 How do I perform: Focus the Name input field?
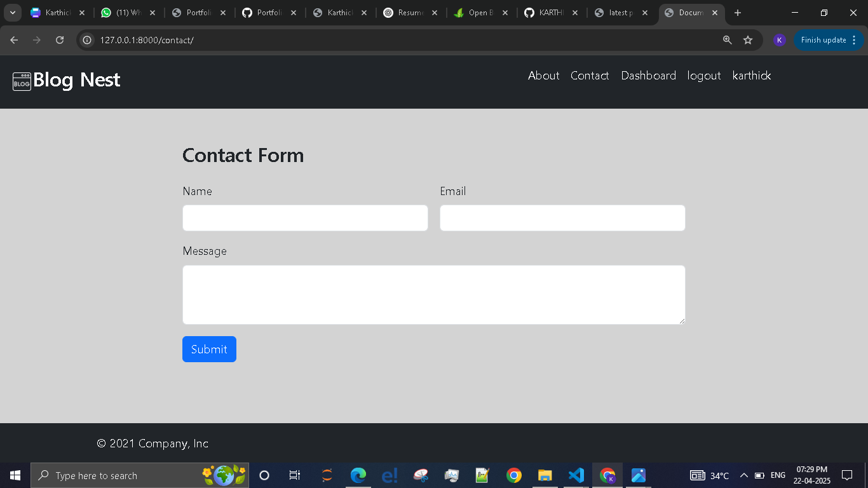(305, 218)
